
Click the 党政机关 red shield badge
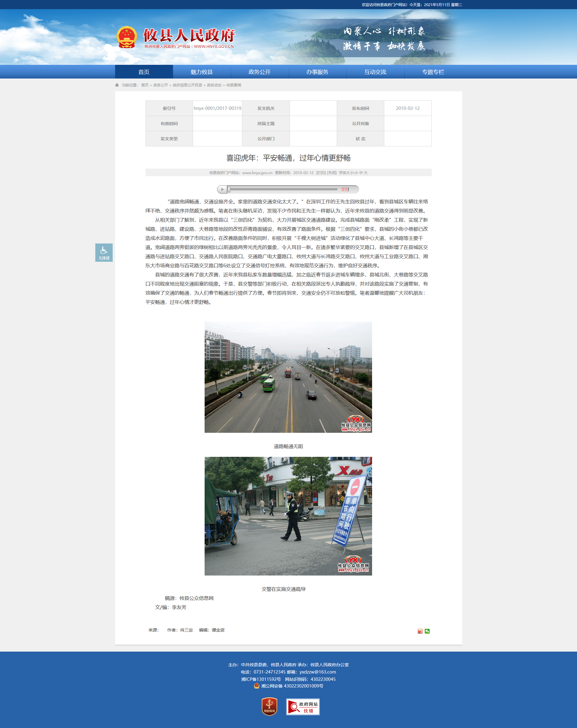[269, 706]
